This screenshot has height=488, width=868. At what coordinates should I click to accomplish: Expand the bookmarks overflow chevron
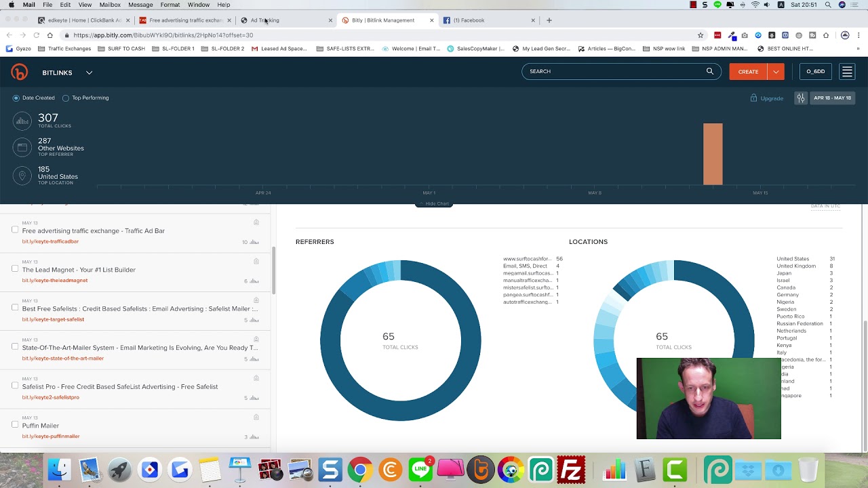pyautogui.click(x=858, y=49)
